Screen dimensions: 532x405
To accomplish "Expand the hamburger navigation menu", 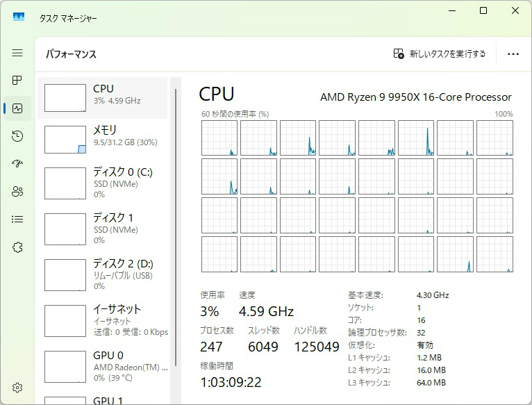I will pyautogui.click(x=17, y=53).
